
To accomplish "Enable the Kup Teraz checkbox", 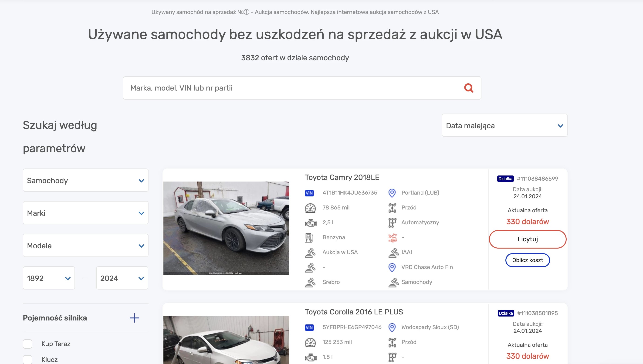I will [x=27, y=344].
